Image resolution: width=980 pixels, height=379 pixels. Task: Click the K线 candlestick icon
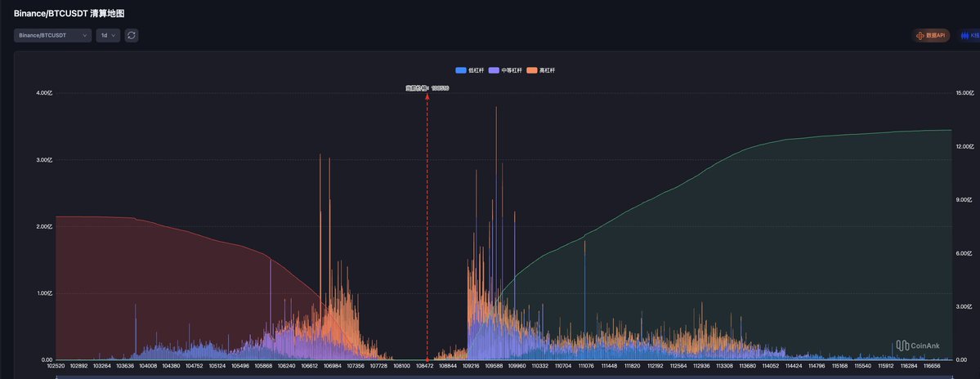966,35
